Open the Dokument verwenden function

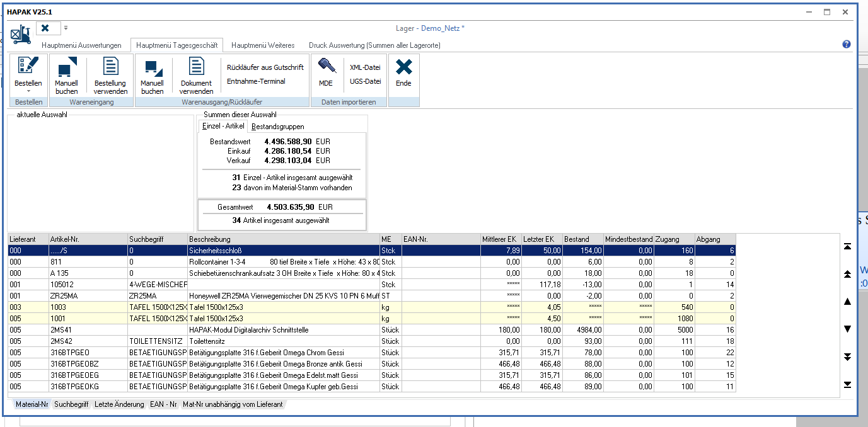(x=196, y=76)
